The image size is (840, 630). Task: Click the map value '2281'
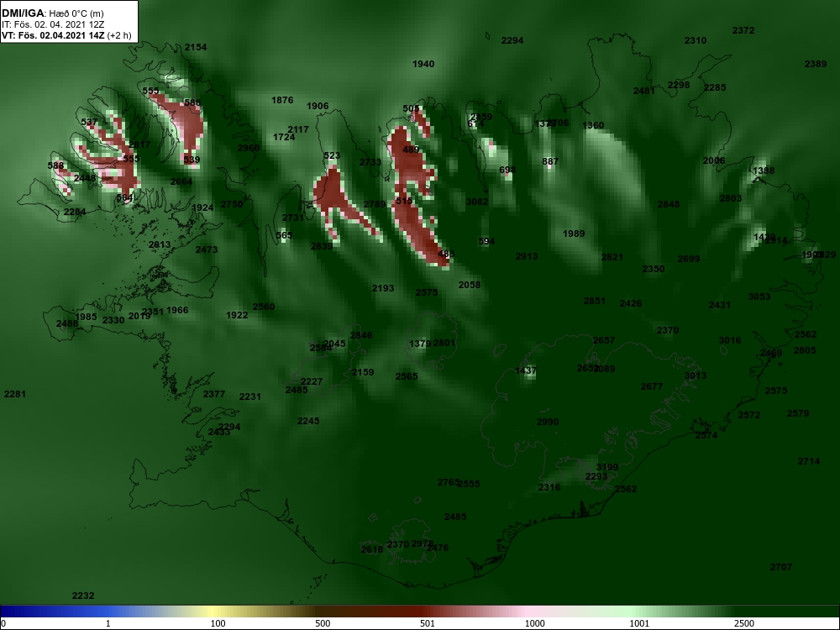point(15,394)
